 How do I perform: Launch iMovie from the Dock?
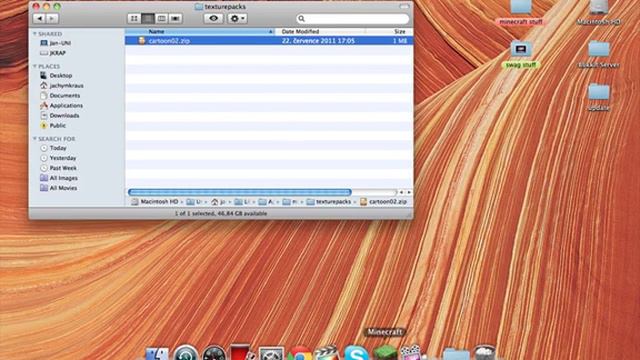point(412,353)
